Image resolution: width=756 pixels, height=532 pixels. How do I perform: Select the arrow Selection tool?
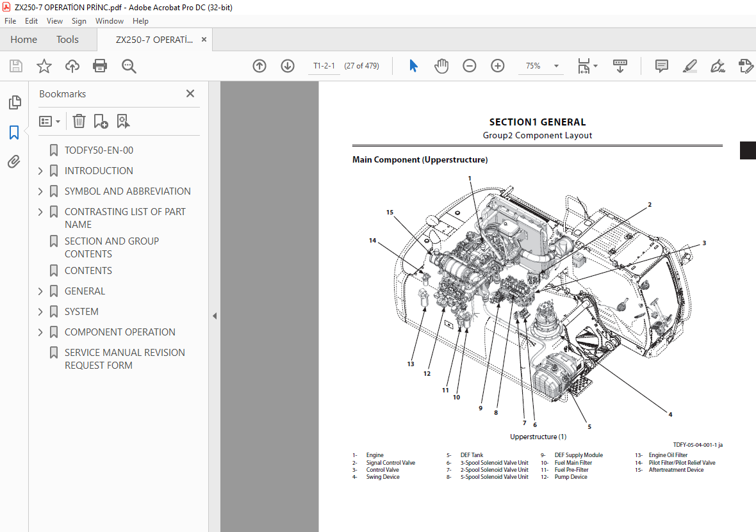pos(413,66)
